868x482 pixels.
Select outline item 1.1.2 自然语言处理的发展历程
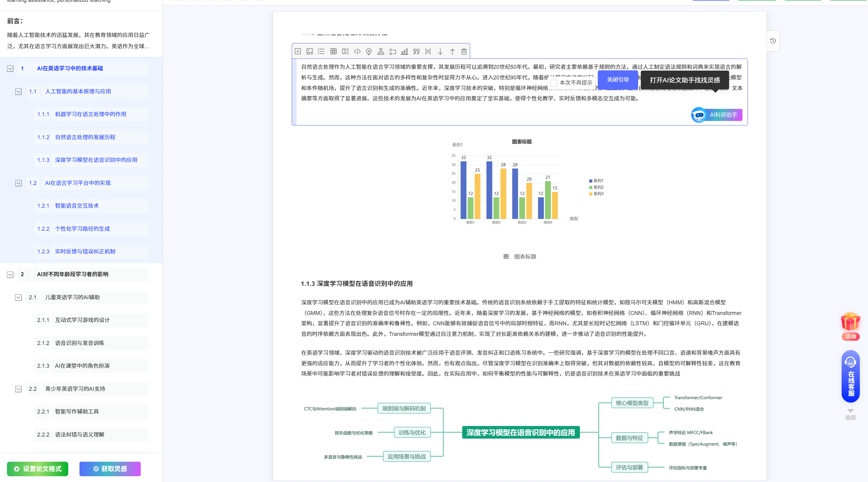click(85, 137)
